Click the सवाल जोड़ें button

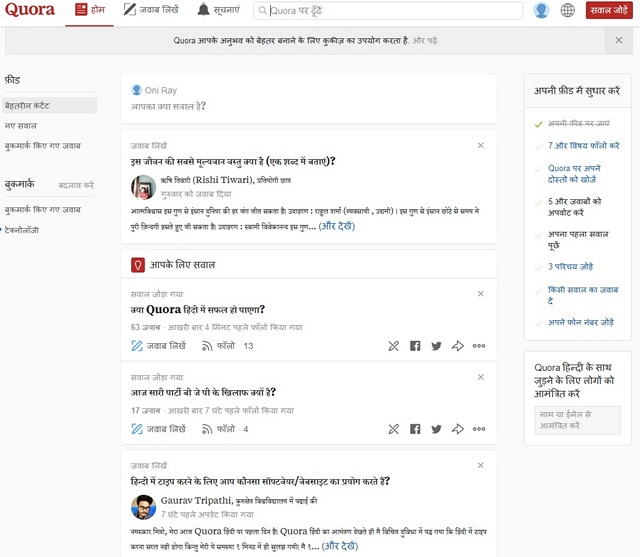(609, 10)
